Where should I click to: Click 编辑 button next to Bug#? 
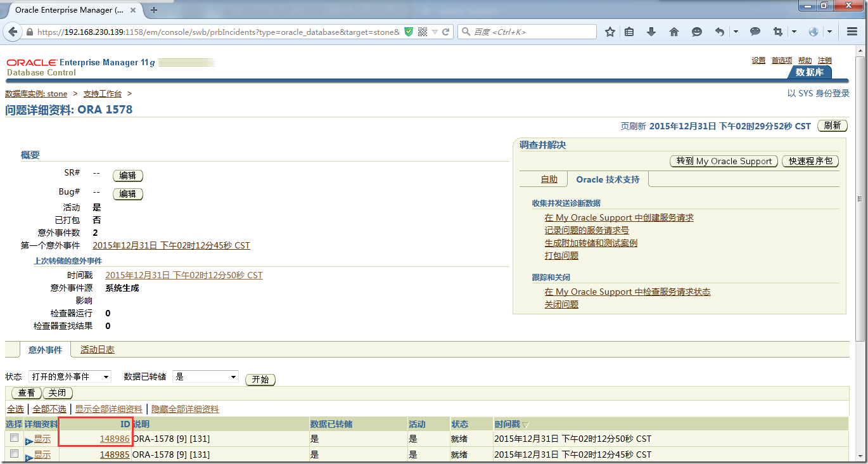point(128,194)
